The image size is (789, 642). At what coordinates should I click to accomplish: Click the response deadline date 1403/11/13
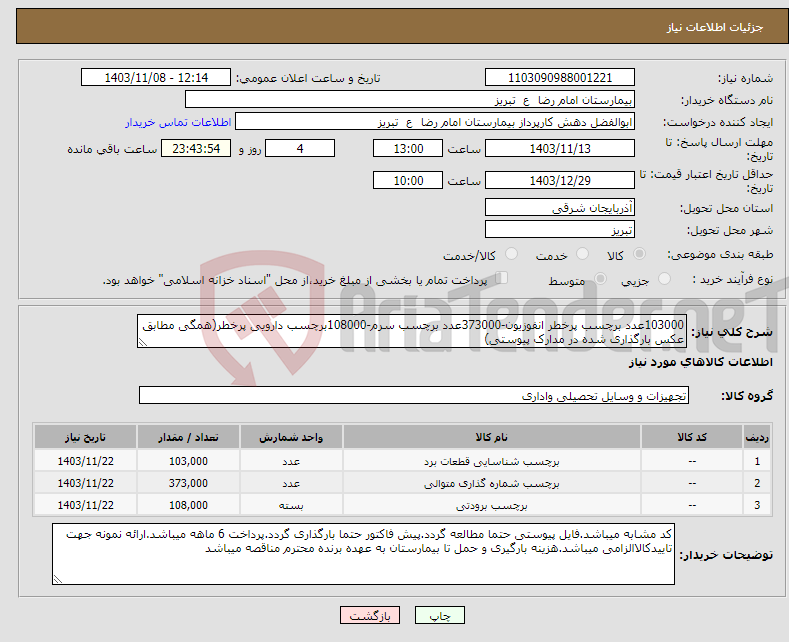tap(560, 148)
